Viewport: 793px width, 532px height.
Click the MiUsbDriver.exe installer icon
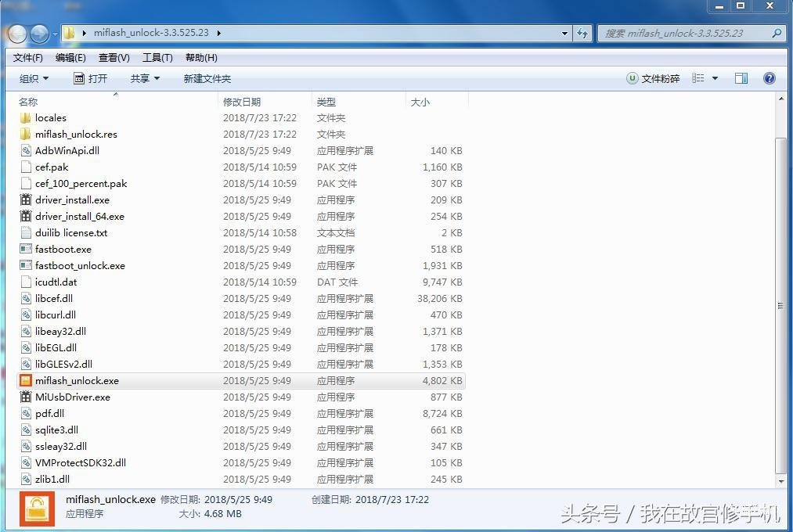[x=26, y=397]
